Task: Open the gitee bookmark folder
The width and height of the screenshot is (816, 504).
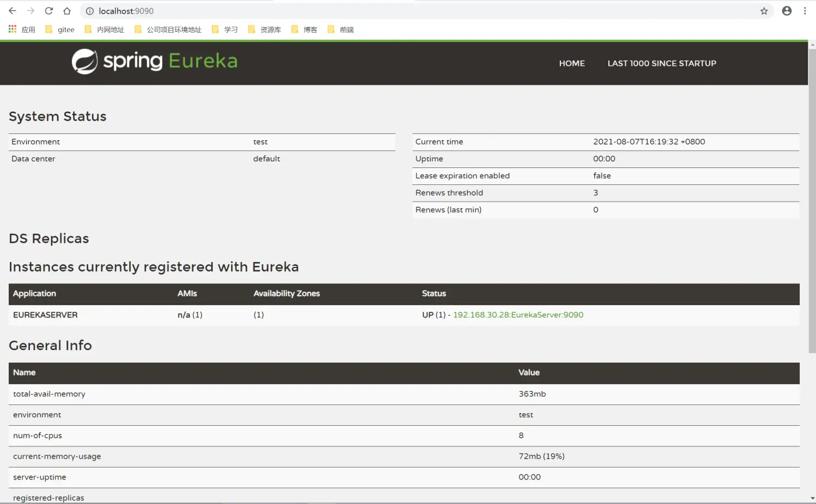Action: click(x=60, y=29)
